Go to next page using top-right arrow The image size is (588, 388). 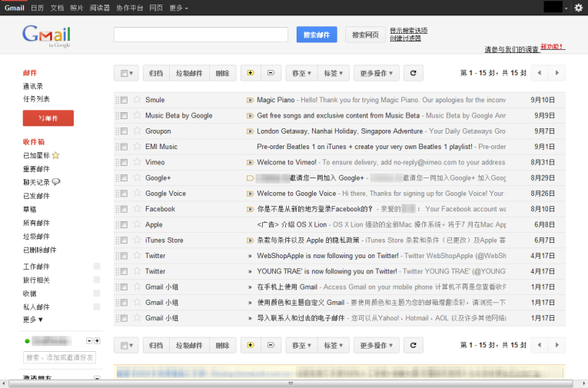(x=557, y=73)
